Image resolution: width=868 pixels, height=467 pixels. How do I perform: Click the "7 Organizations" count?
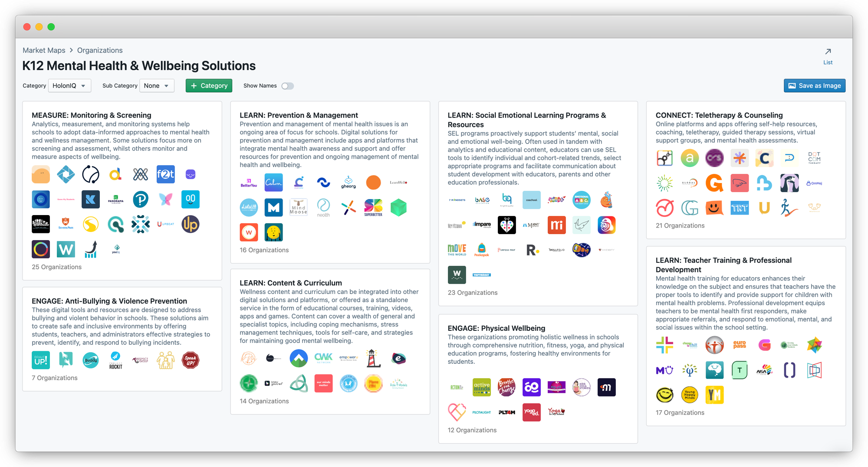click(x=55, y=378)
